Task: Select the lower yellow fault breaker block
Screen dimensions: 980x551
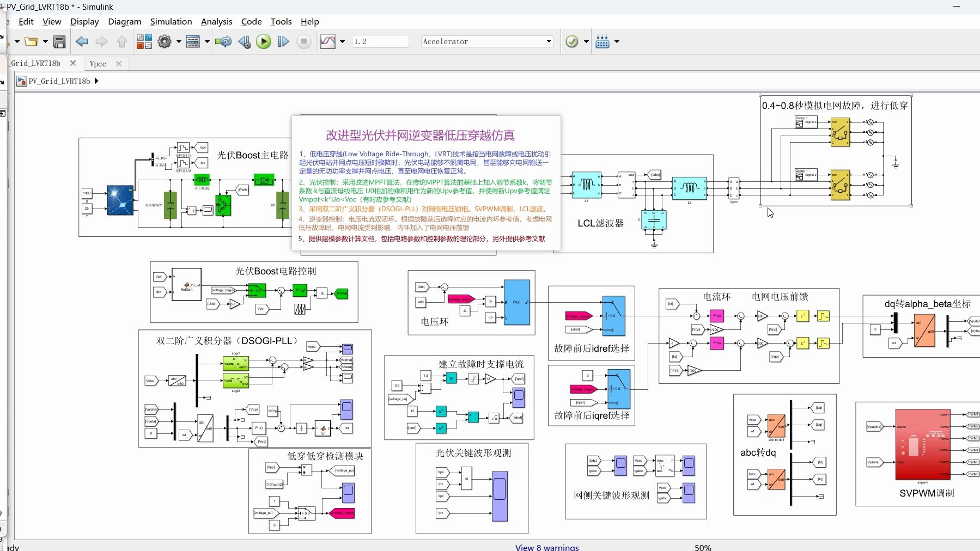Action: click(x=840, y=185)
